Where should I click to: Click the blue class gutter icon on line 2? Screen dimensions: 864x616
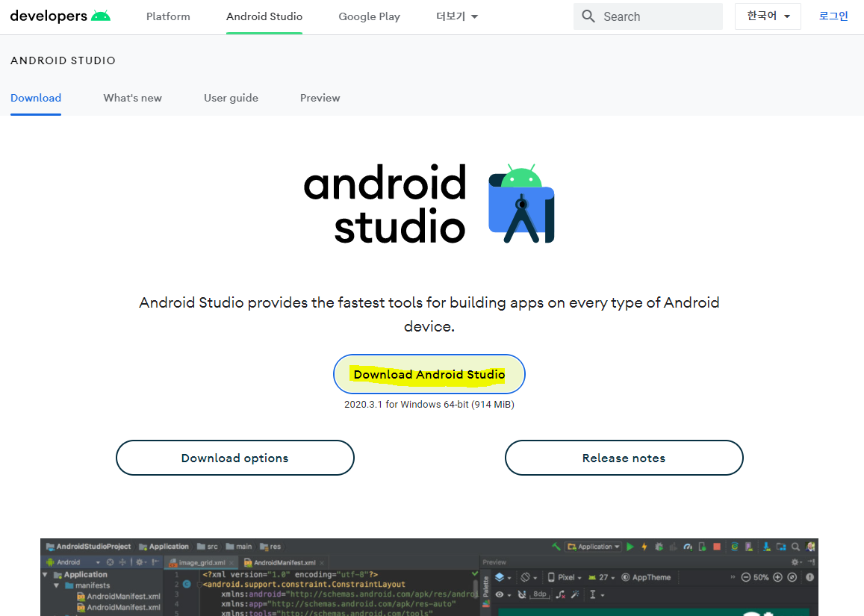(187, 584)
